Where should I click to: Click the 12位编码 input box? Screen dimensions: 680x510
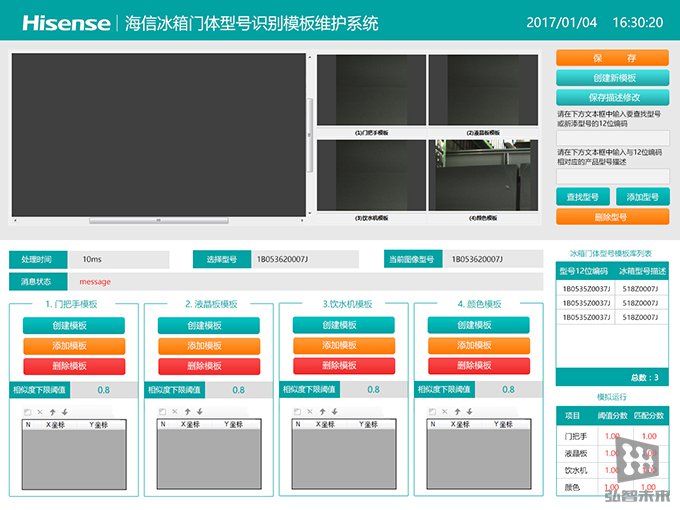pyautogui.click(x=613, y=138)
